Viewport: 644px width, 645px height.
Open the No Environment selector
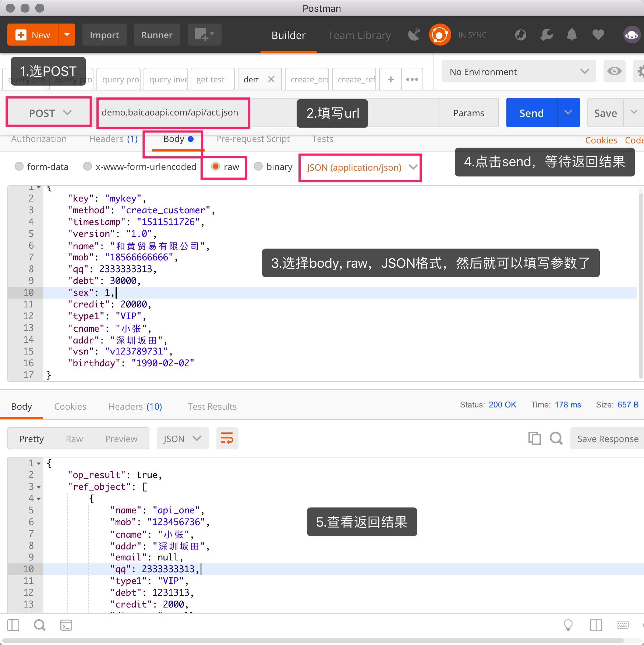tap(518, 72)
